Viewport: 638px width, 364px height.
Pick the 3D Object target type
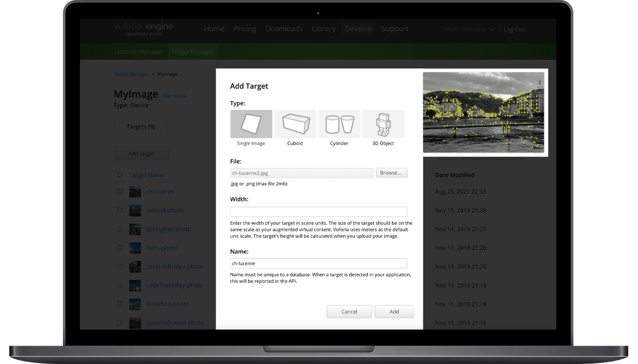click(383, 124)
